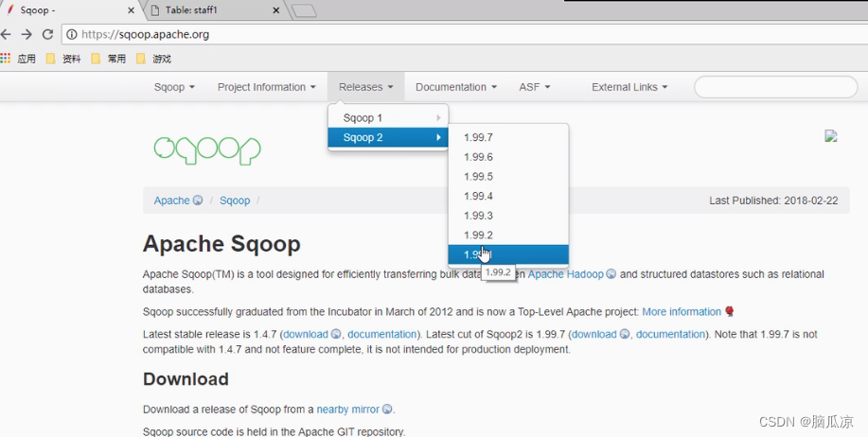The image size is (868, 437).
Task: Click the Last Published: 2018-02-22 text
Action: coord(774,201)
